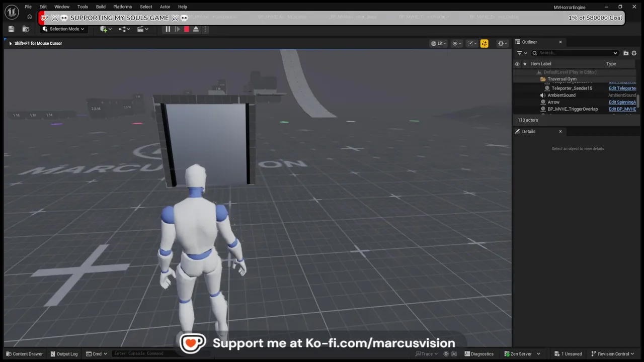Create new folder in Outliner
This screenshot has height=362, width=644.
(x=626, y=53)
